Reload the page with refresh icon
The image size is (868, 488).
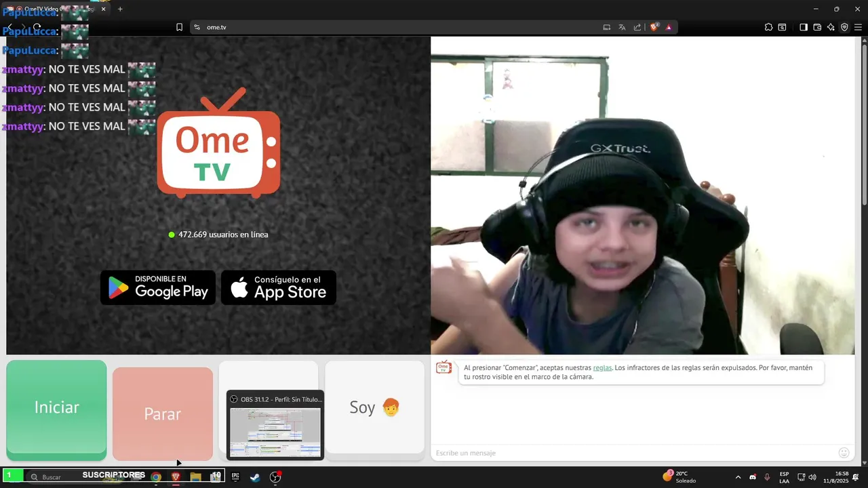pyautogui.click(x=37, y=27)
